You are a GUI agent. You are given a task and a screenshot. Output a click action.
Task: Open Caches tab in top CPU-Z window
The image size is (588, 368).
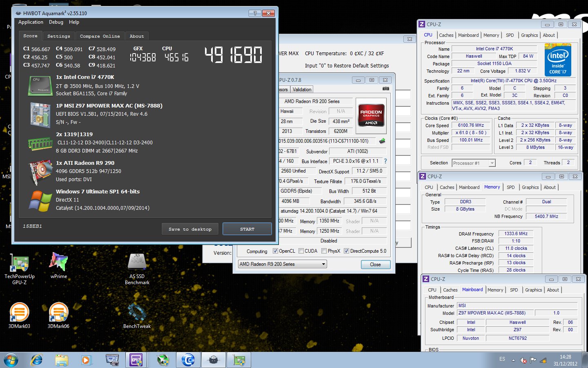[446, 35]
